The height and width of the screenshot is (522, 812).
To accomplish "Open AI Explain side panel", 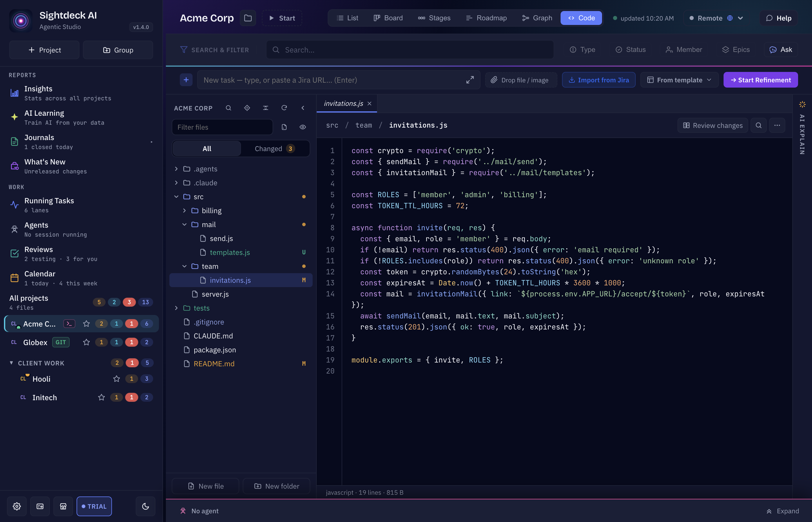I will tap(802, 129).
